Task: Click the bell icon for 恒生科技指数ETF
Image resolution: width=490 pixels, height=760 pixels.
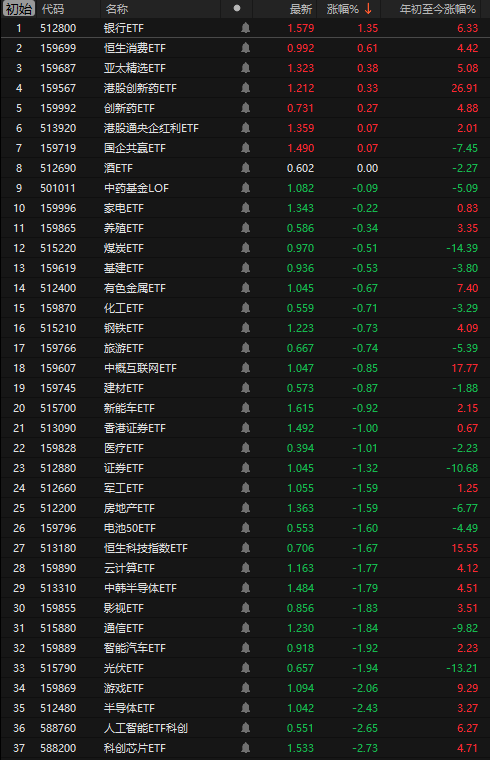Action: [x=246, y=548]
